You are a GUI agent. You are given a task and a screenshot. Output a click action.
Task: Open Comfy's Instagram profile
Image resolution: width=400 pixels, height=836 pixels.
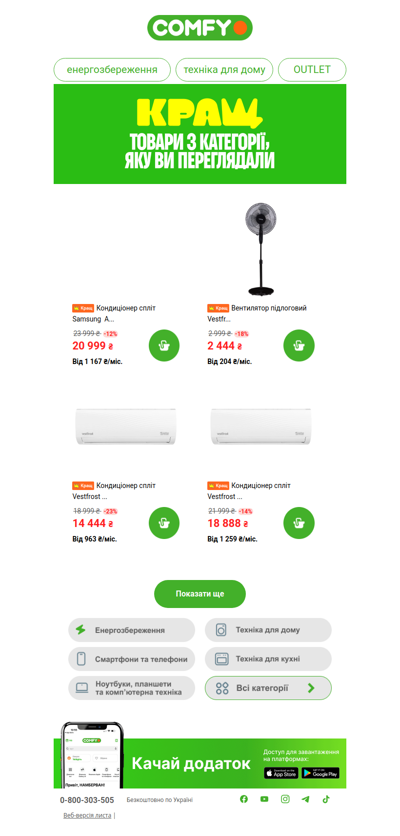[x=285, y=799]
